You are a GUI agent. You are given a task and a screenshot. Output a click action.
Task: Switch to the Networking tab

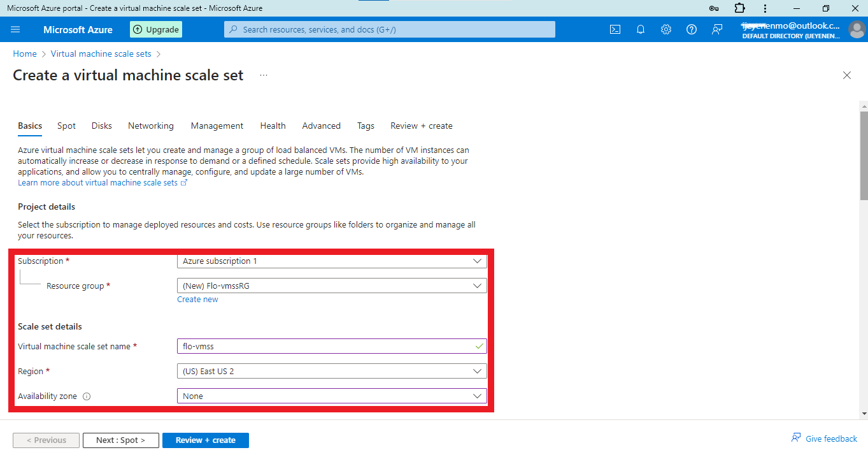(151, 126)
